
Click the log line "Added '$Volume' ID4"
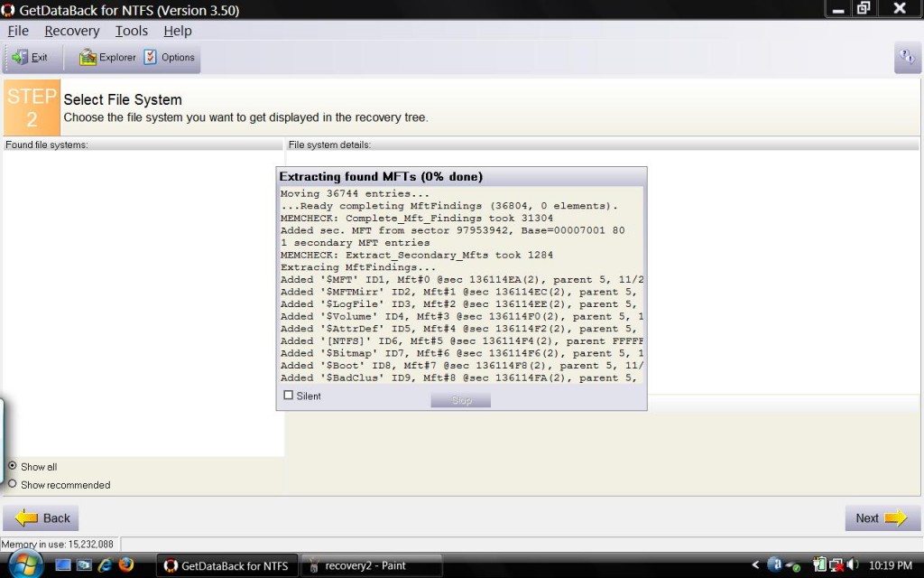[462, 316]
